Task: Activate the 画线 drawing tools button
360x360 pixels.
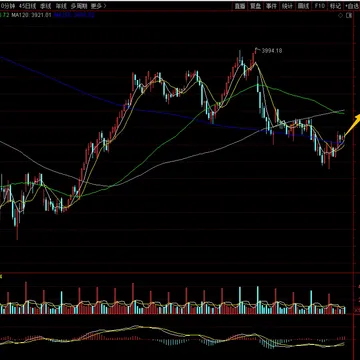Action: point(303,6)
